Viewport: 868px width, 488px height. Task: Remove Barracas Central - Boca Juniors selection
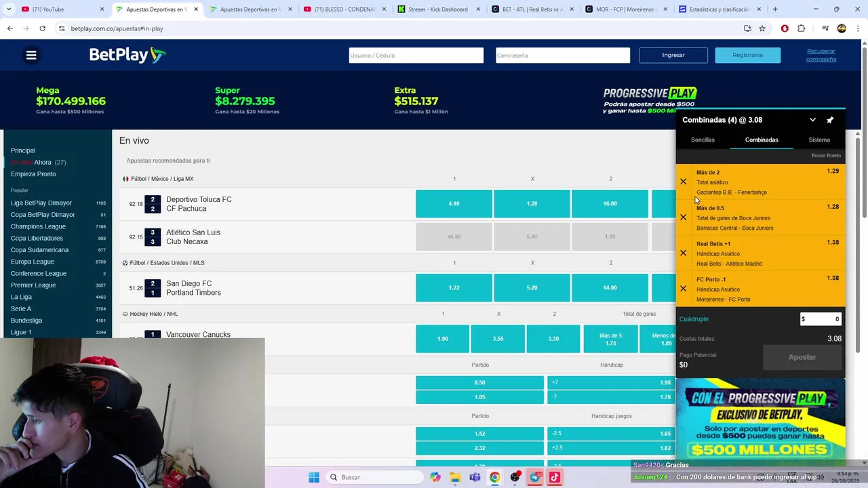point(683,218)
